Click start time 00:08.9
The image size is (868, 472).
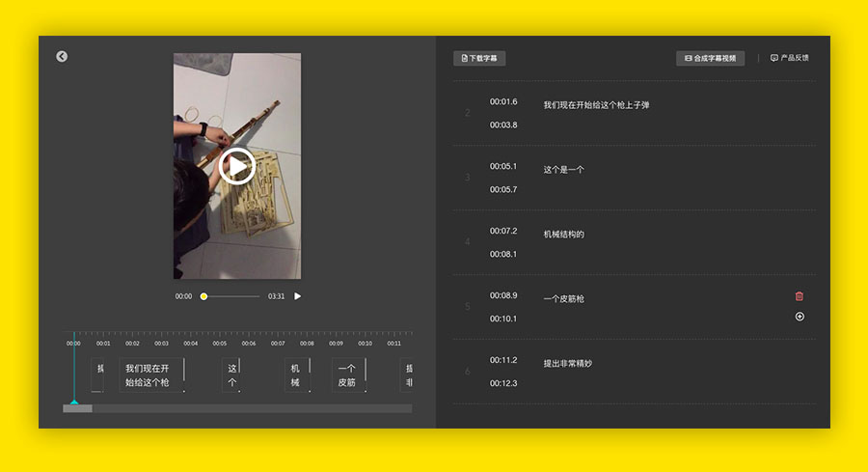point(503,295)
